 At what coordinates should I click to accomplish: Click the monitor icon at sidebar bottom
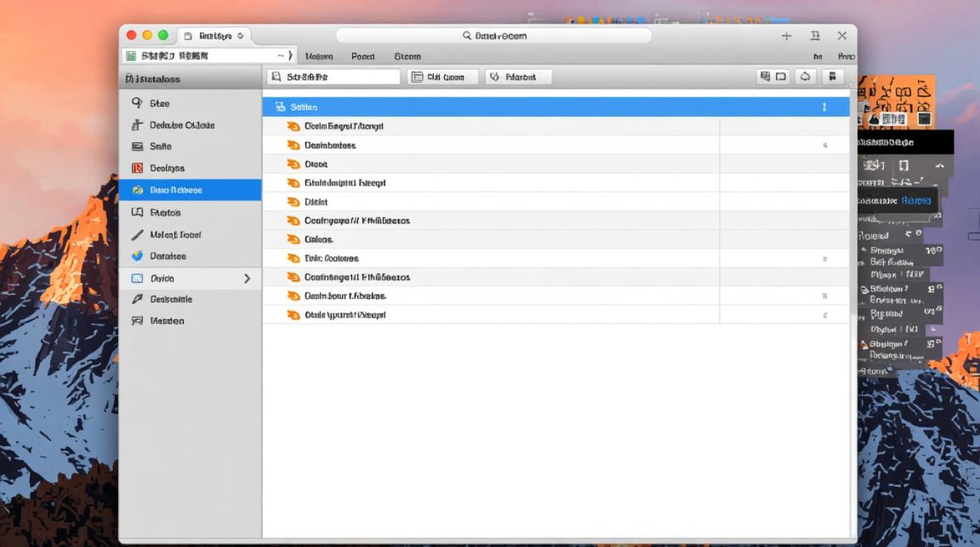[x=137, y=321]
